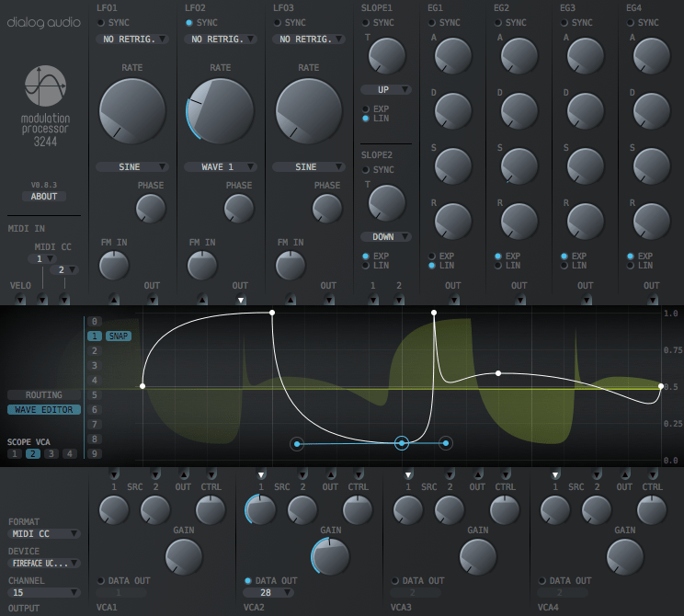The width and height of the screenshot is (684, 616).
Task: Click the LFO2 FM IN input jack
Action: click(202, 300)
